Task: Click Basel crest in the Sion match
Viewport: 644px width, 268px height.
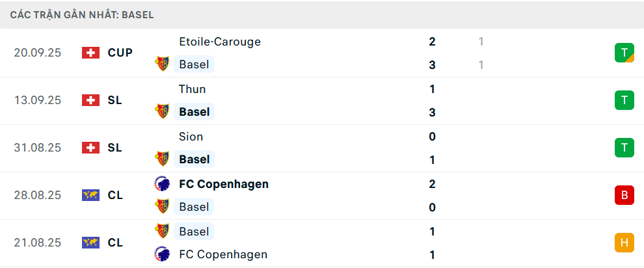Action: [x=162, y=159]
